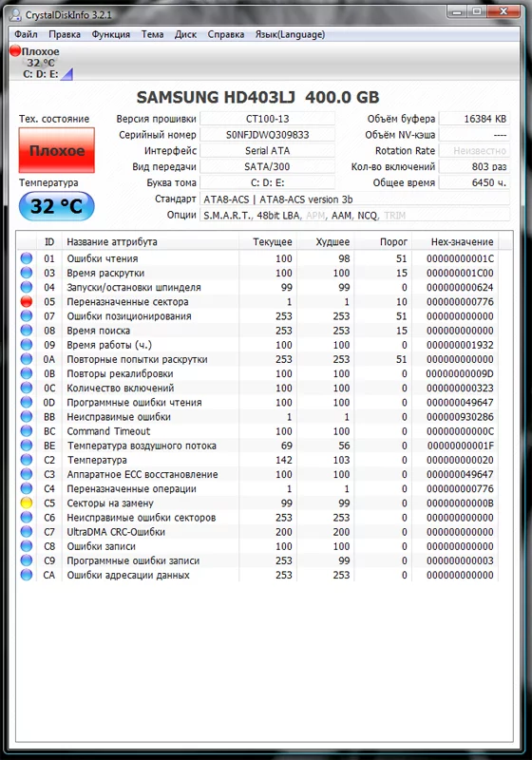This screenshot has width=532, height=760.
Task: Open the Диск menu
Action: click(185, 34)
